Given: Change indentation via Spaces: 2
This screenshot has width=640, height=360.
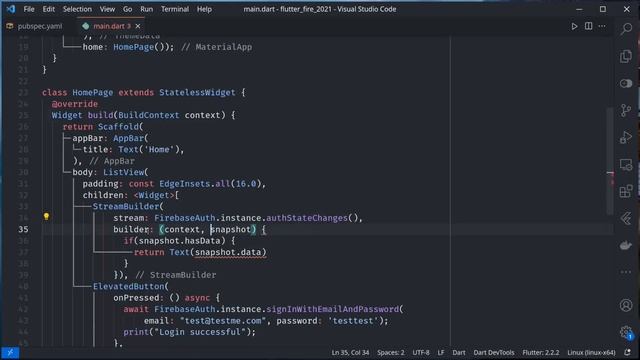Looking at the screenshot, I should 391,353.
